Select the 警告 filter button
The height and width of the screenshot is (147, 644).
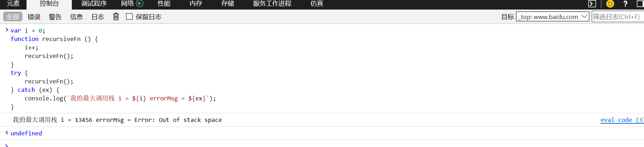pos(55,17)
